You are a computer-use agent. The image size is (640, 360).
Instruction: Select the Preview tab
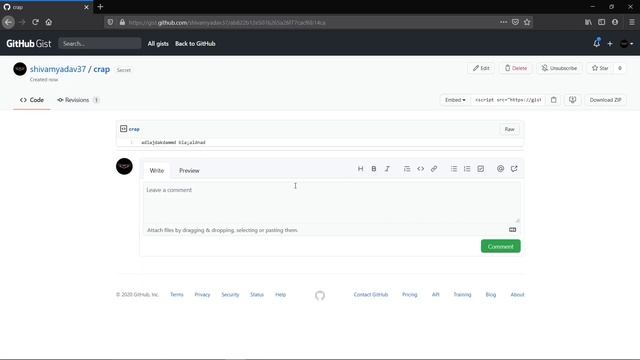coord(189,171)
